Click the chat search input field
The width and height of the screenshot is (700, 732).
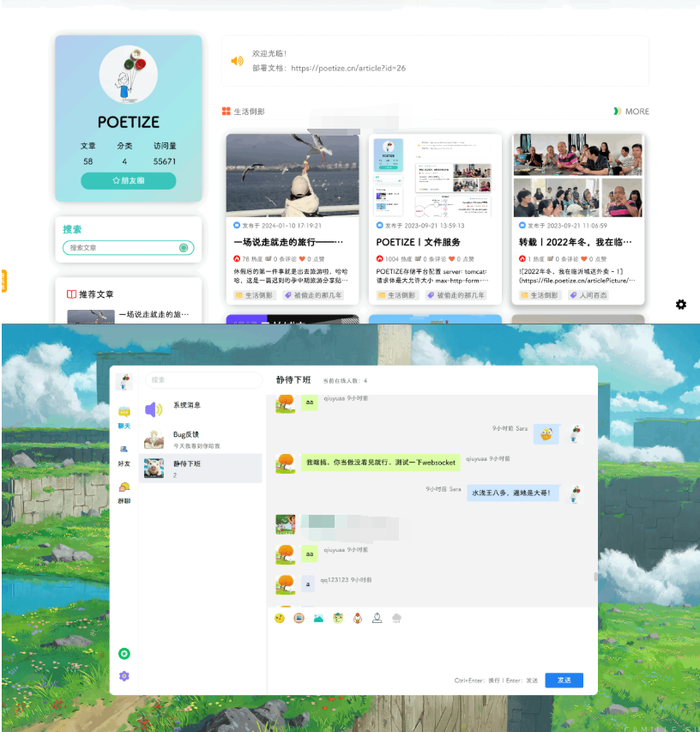point(203,379)
